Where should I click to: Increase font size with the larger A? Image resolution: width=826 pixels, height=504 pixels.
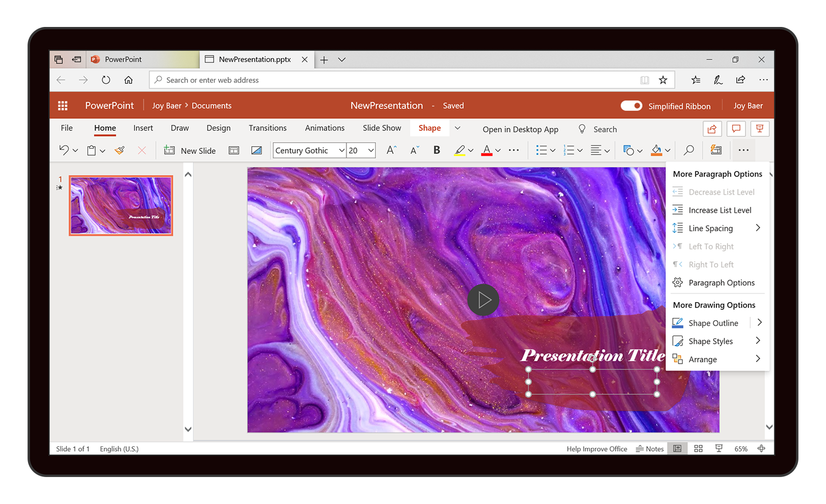point(392,150)
